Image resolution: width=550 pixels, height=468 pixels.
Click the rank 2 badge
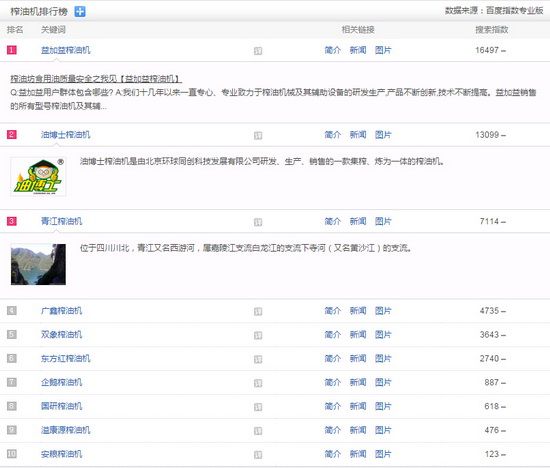[12, 135]
